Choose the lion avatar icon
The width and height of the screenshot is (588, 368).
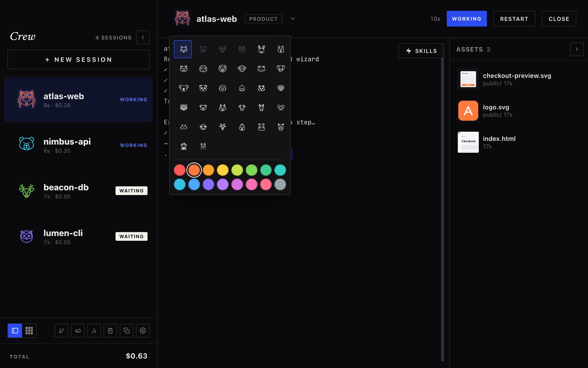pos(222,69)
